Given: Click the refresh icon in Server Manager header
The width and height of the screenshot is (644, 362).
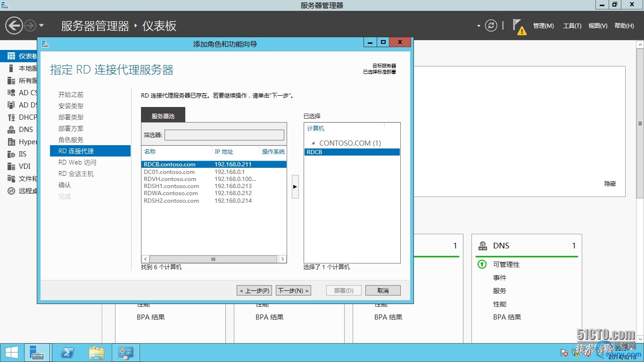Looking at the screenshot, I should pyautogui.click(x=491, y=25).
